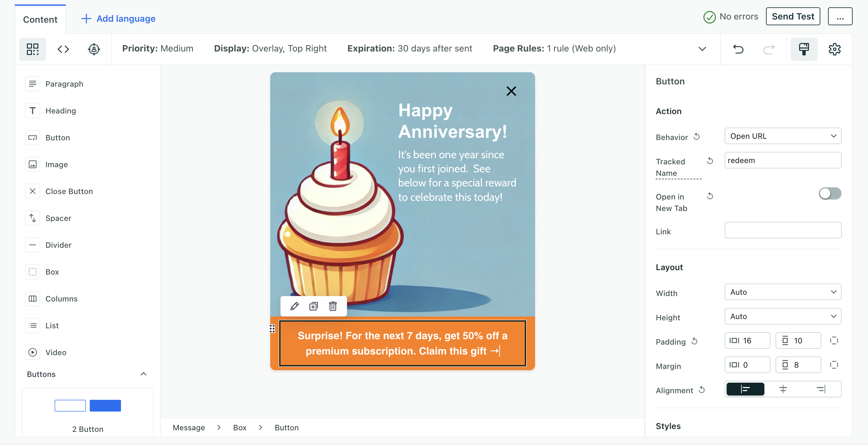Click the grid layout view icon
The image size is (868, 445).
click(32, 49)
